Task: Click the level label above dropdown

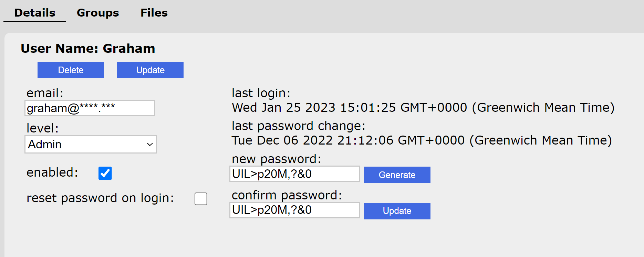Action: (x=43, y=128)
